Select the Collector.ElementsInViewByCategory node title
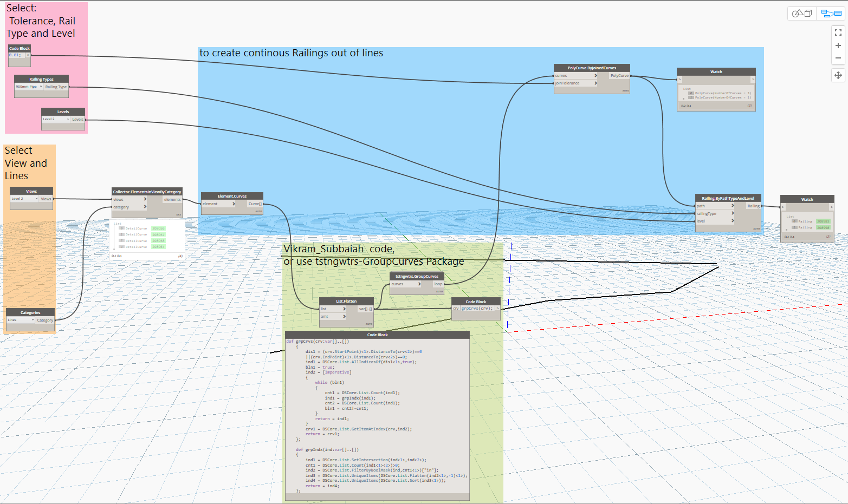848x504 pixels. [x=147, y=192]
